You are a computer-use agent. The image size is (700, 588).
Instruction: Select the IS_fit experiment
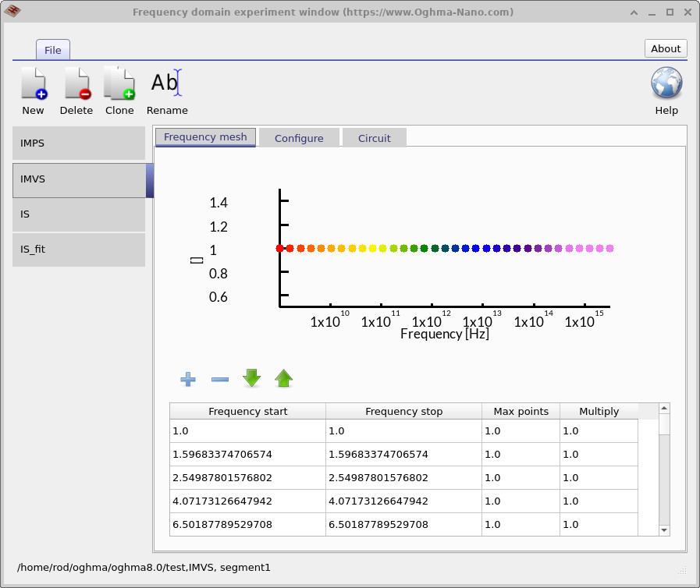(x=79, y=250)
